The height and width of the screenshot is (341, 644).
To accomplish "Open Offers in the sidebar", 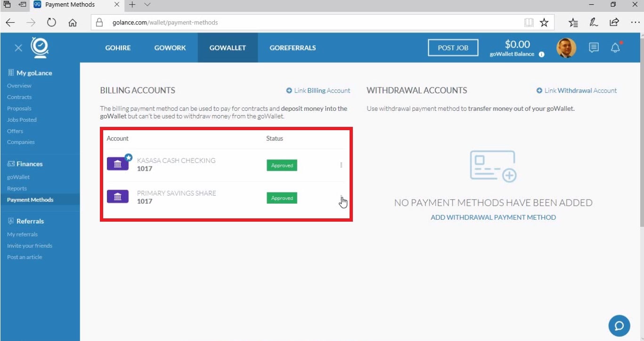I will click(15, 131).
